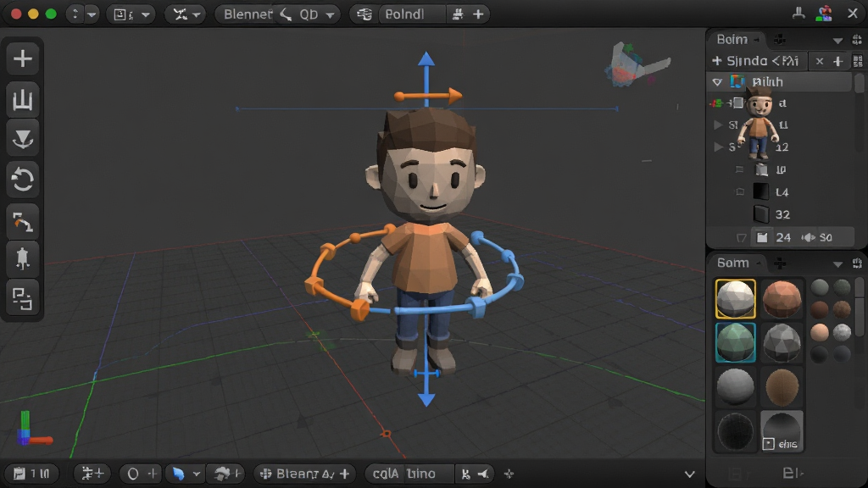Click the circle icon in bottom bar
The image size is (868, 488).
(133, 474)
